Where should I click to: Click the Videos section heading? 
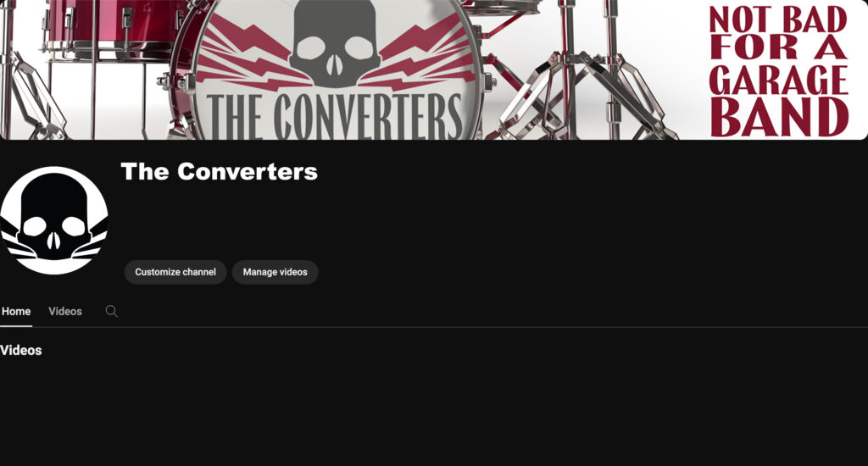coord(21,350)
